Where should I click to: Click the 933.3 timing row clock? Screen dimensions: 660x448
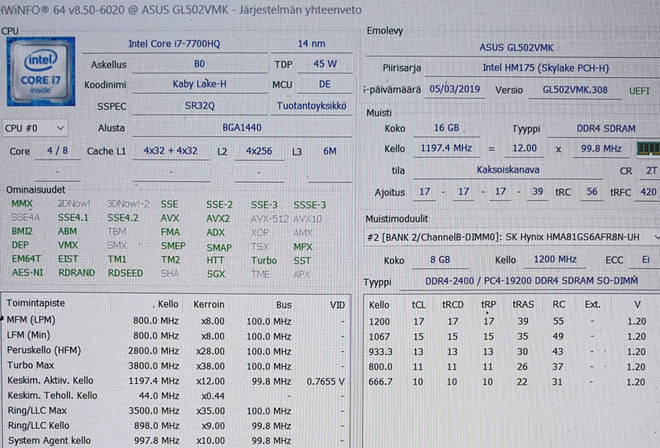click(381, 352)
